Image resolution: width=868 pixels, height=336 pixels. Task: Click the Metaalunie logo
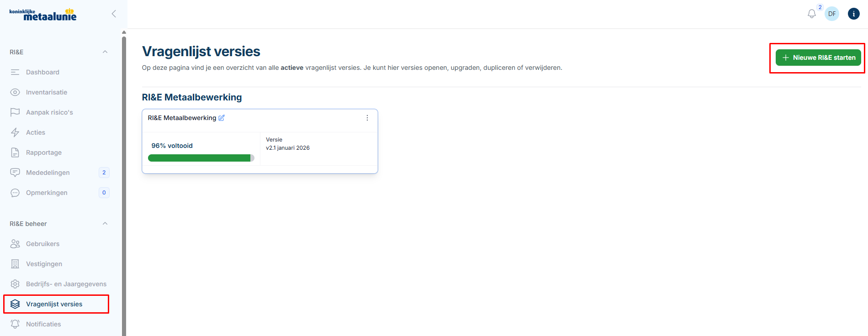coord(43,15)
